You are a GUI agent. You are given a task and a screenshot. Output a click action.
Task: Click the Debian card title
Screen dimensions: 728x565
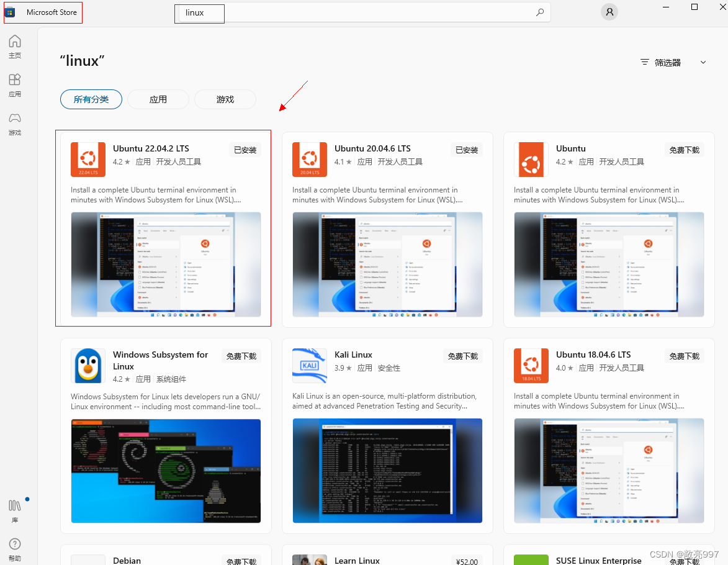pos(127,561)
